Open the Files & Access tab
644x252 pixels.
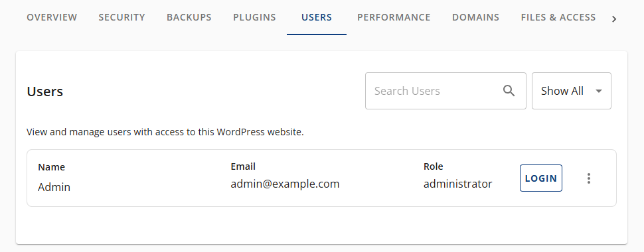558,17
